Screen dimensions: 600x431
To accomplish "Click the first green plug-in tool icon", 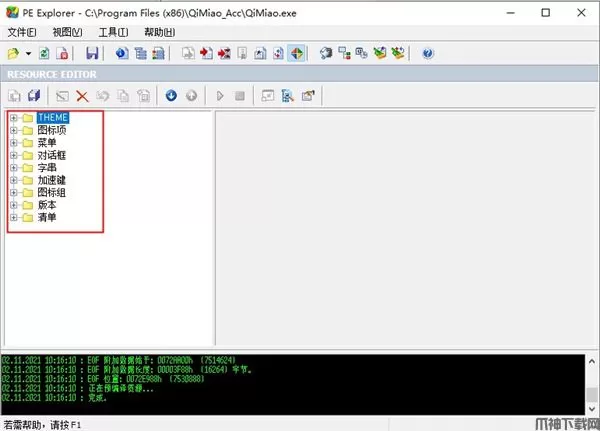I will [380, 53].
